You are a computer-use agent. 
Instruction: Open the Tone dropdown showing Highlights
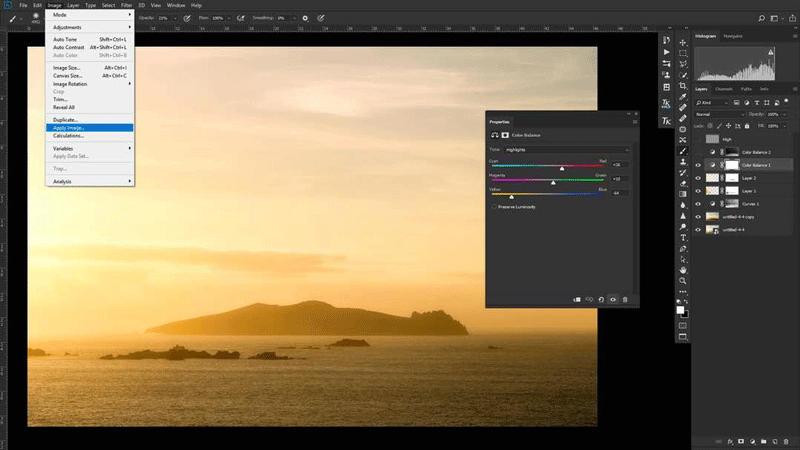(566, 149)
